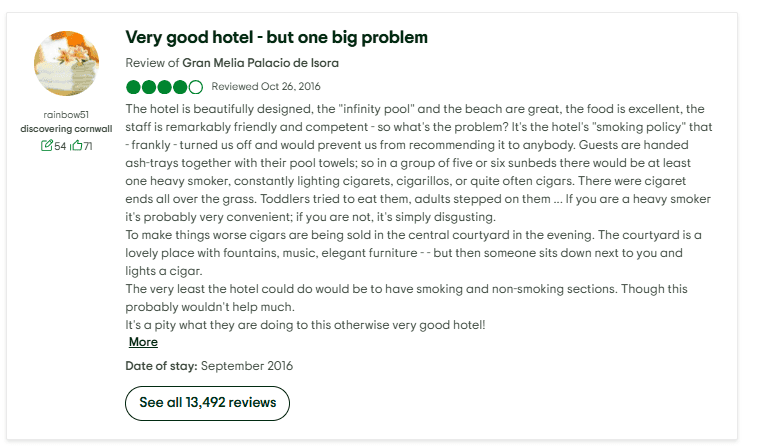
Task: Click the username rainbow51
Action: point(66,115)
